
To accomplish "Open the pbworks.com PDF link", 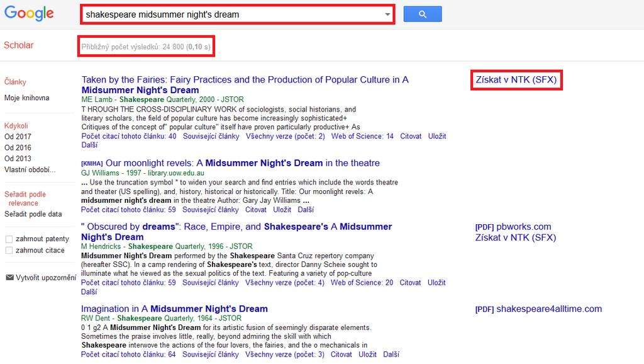I will [x=513, y=227].
